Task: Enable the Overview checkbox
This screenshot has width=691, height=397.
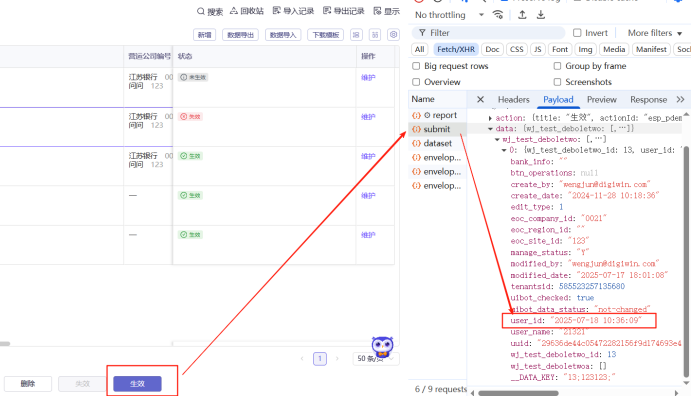Action: (416, 82)
